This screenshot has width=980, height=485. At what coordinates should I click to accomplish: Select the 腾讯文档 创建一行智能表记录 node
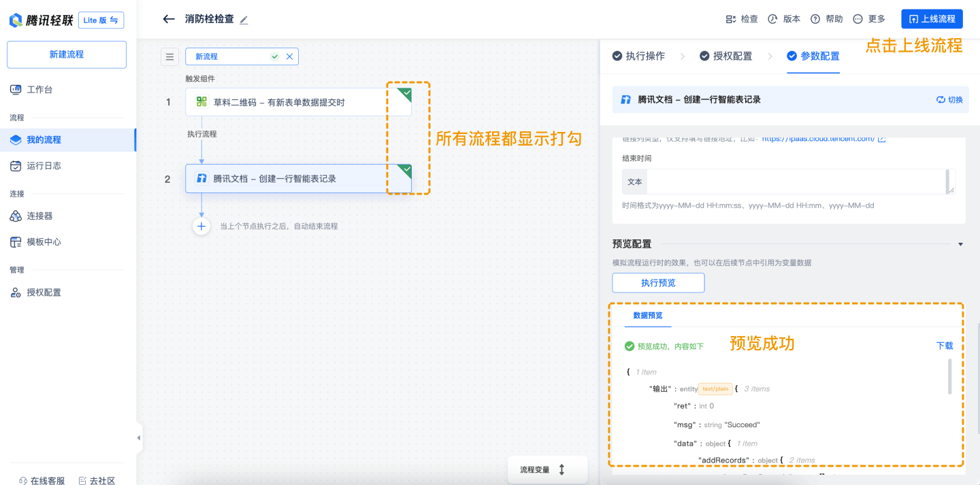tap(298, 178)
